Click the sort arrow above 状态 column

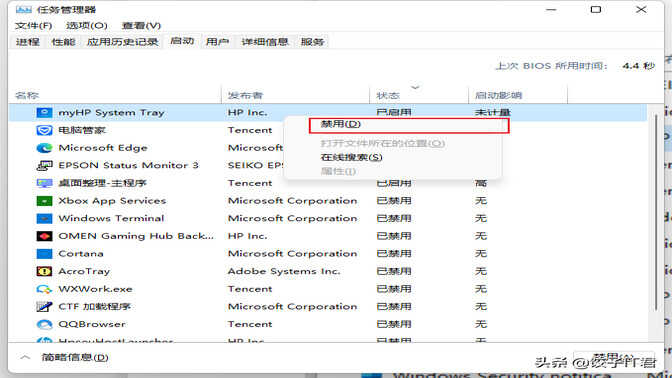(415, 87)
